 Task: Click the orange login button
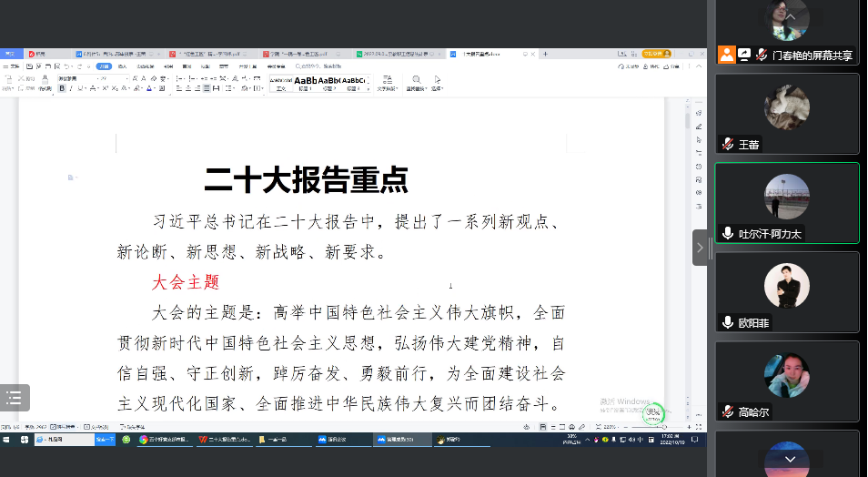tap(656, 55)
